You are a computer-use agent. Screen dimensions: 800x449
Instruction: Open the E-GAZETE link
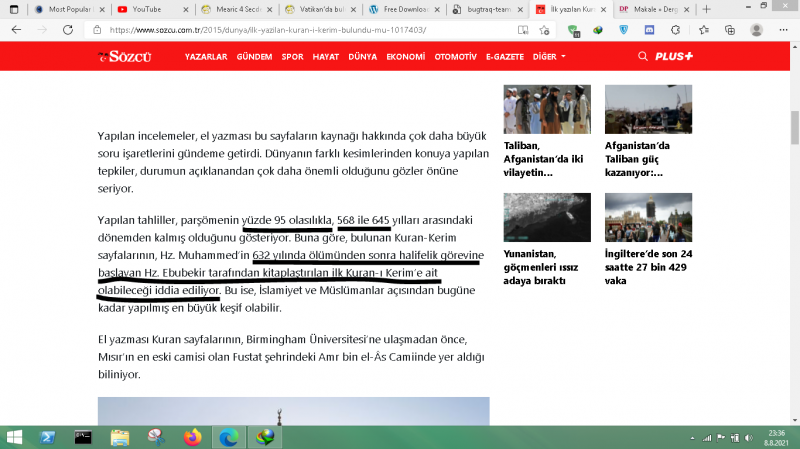click(505, 57)
